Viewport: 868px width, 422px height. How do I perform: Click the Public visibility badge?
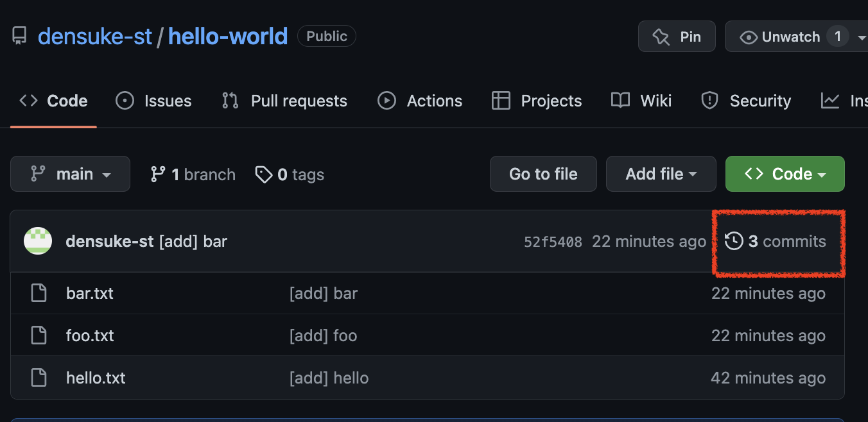pos(327,37)
